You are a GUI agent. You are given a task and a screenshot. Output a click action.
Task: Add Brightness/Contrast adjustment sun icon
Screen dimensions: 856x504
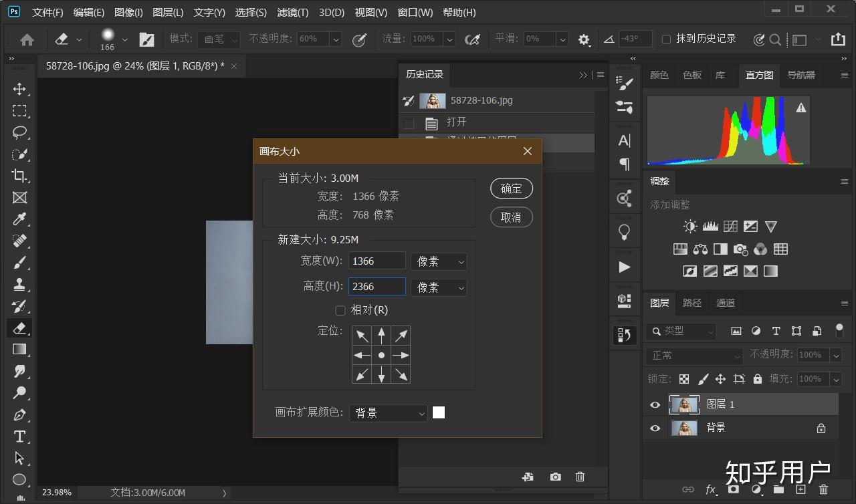(x=690, y=227)
